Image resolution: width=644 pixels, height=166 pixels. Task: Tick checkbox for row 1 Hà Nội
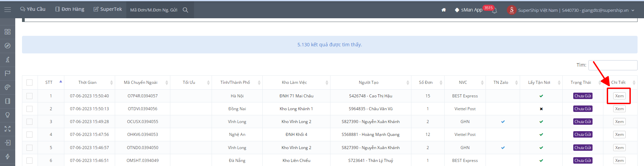click(29, 96)
